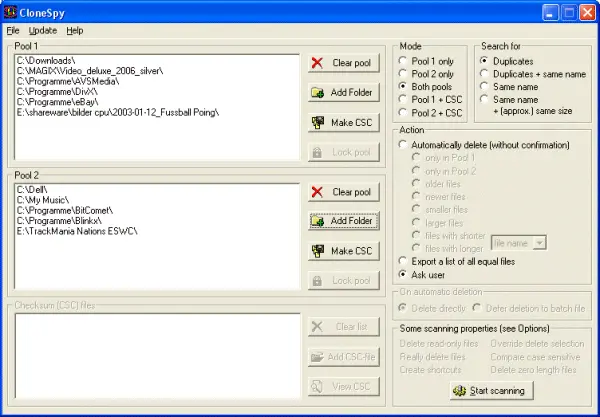Click inside the Checksum (CSC) files list box

click(x=157, y=356)
